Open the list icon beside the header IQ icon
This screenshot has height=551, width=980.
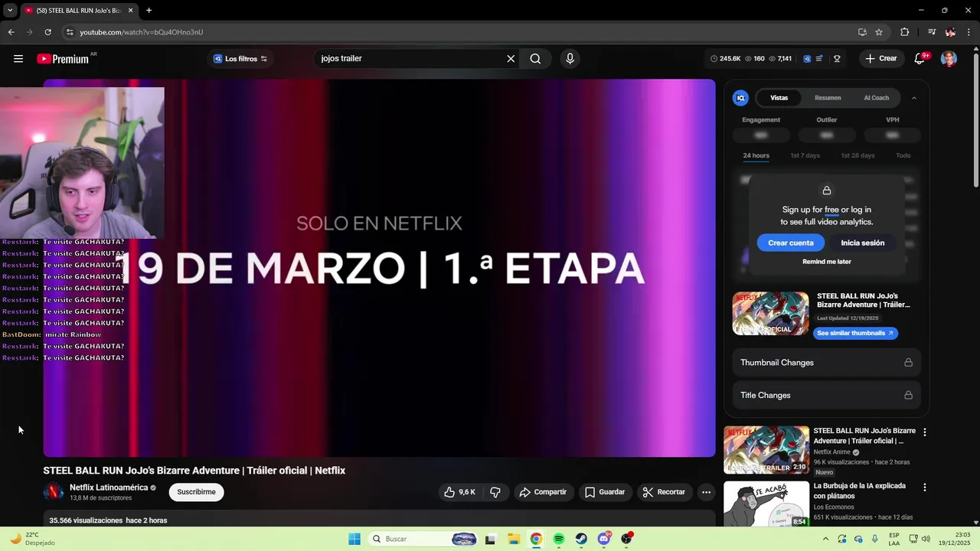819,59
